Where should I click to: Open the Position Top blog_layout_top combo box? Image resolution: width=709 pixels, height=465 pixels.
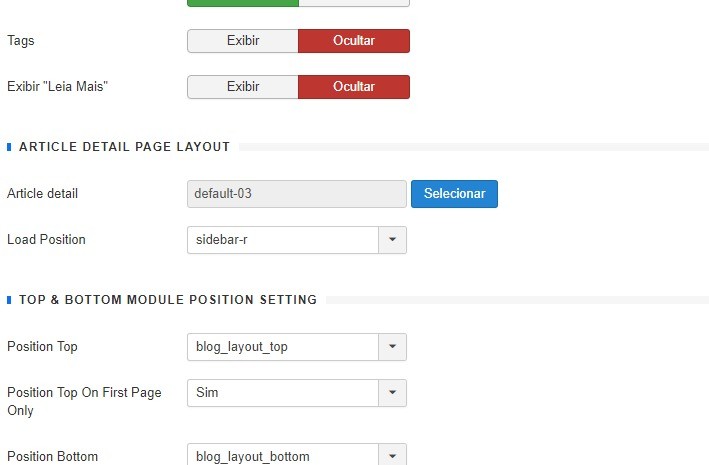point(283,347)
